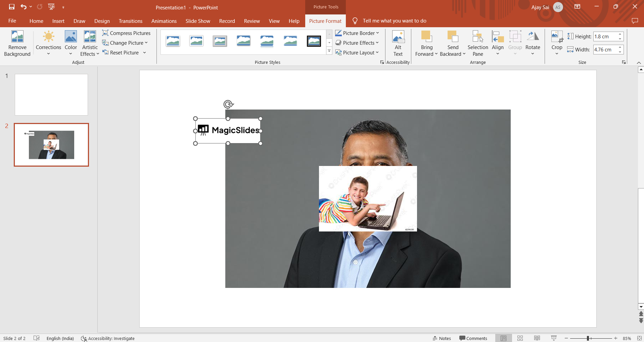The height and width of the screenshot is (342, 644).
Task: Open the File menu
Action: [12, 21]
